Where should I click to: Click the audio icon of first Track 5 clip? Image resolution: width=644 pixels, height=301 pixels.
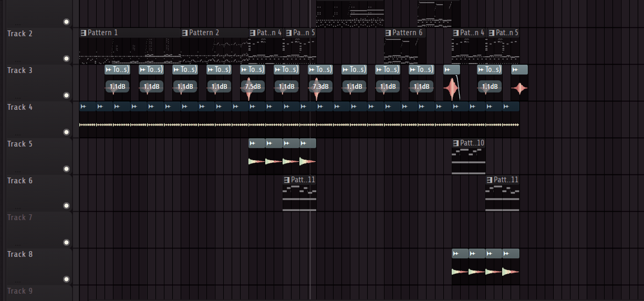pos(253,143)
